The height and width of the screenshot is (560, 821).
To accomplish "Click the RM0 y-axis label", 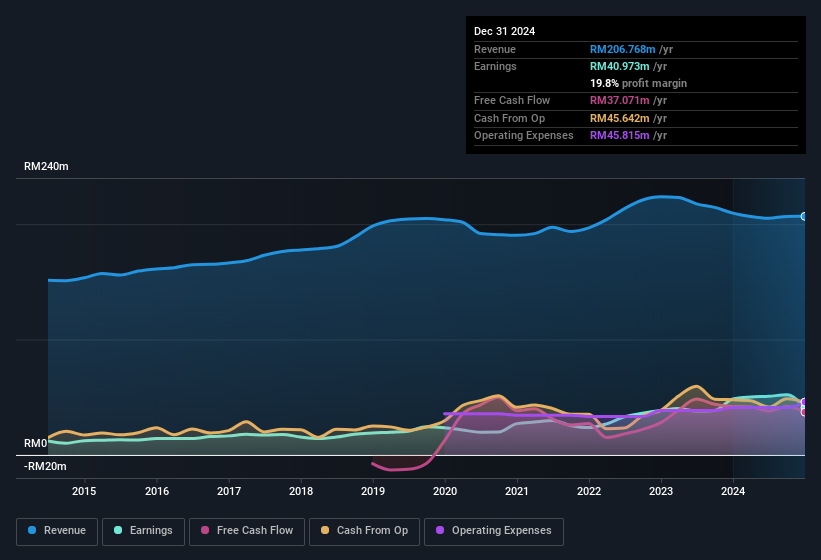I will 36,443.
